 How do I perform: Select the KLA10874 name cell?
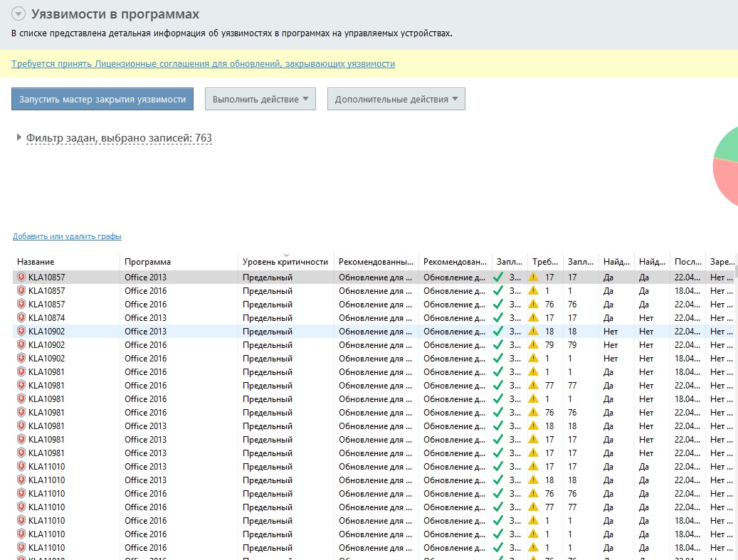46,317
